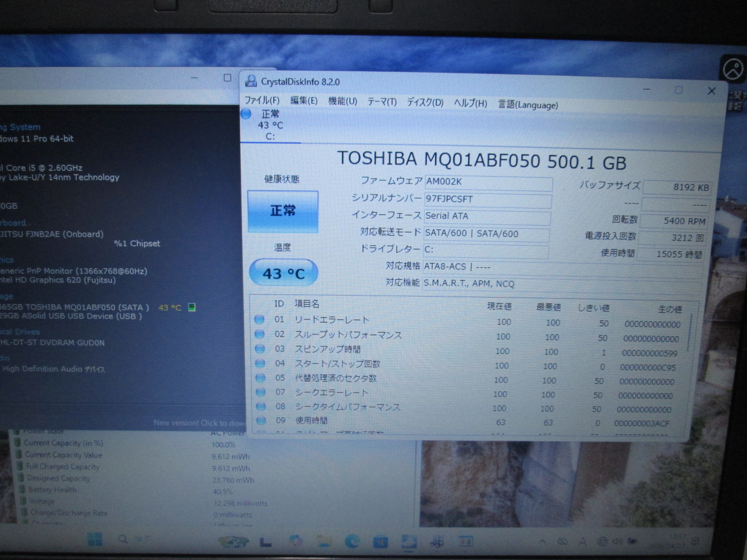Click the 正常 health status button
The height and width of the screenshot is (560, 747).
283,211
